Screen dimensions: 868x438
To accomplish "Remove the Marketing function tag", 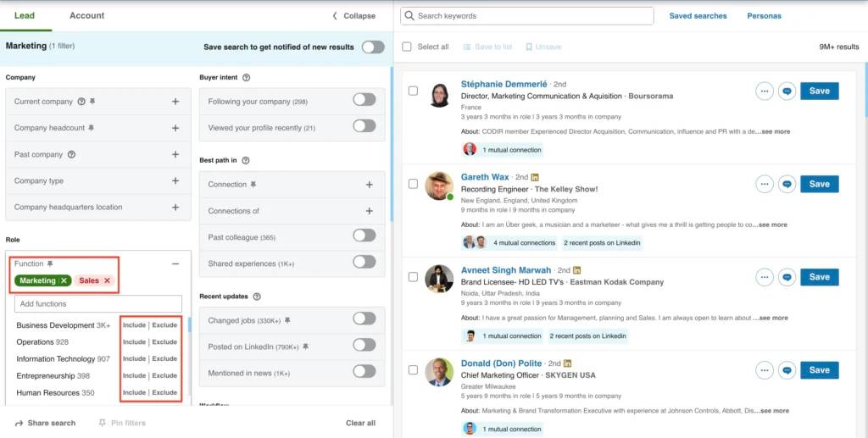I will coord(64,280).
